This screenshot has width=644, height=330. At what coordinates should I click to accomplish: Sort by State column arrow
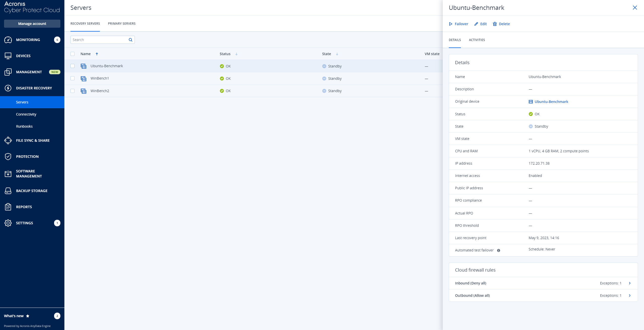337,54
